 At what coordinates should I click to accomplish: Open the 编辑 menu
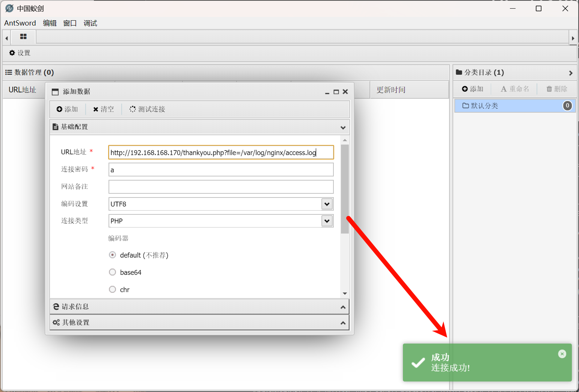(x=50, y=23)
